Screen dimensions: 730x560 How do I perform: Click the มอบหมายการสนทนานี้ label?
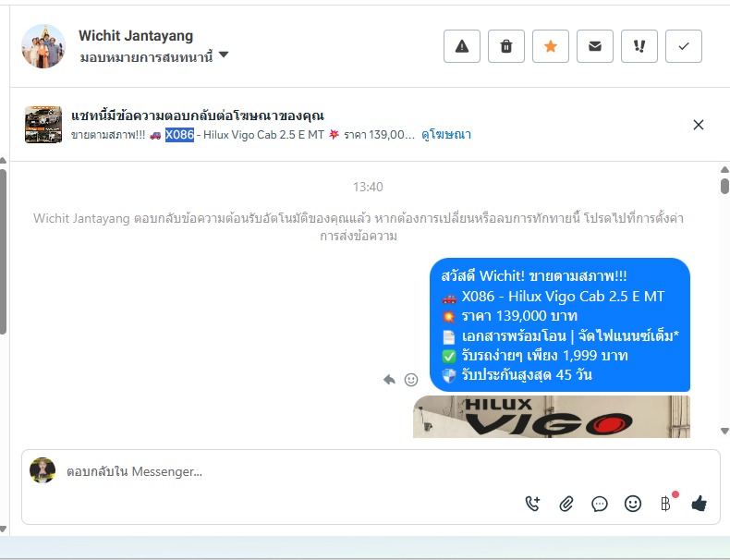click(x=146, y=57)
